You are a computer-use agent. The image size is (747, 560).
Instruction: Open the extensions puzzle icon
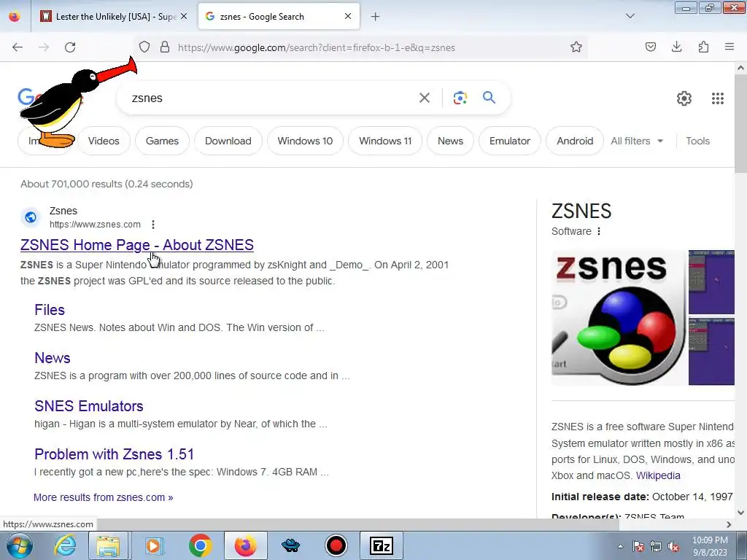703,47
